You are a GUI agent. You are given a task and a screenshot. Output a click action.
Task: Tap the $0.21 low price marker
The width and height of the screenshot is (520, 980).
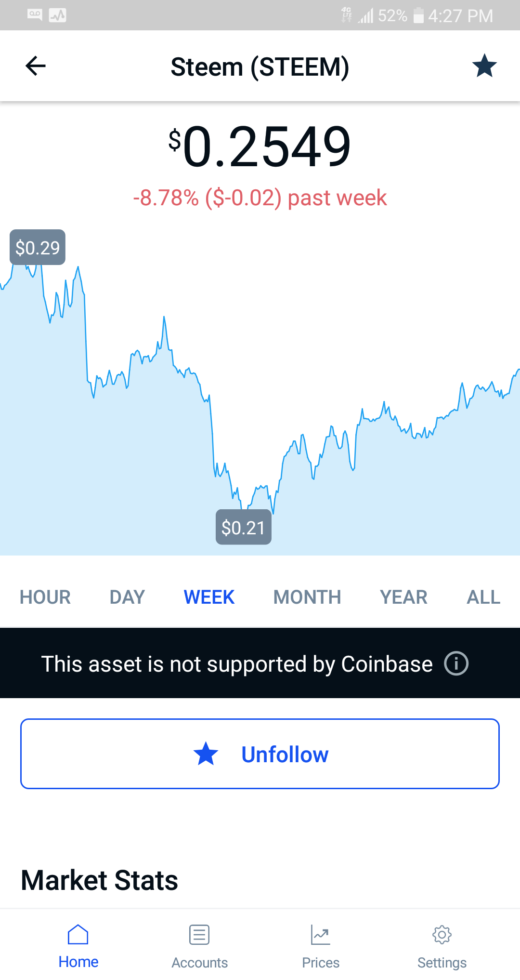(x=243, y=528)
